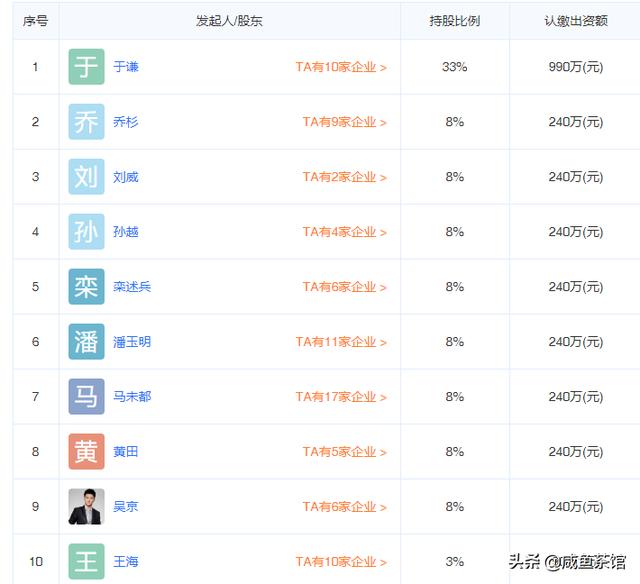
Task: Expand TA有2家企业 link
Action: point(344,177)
